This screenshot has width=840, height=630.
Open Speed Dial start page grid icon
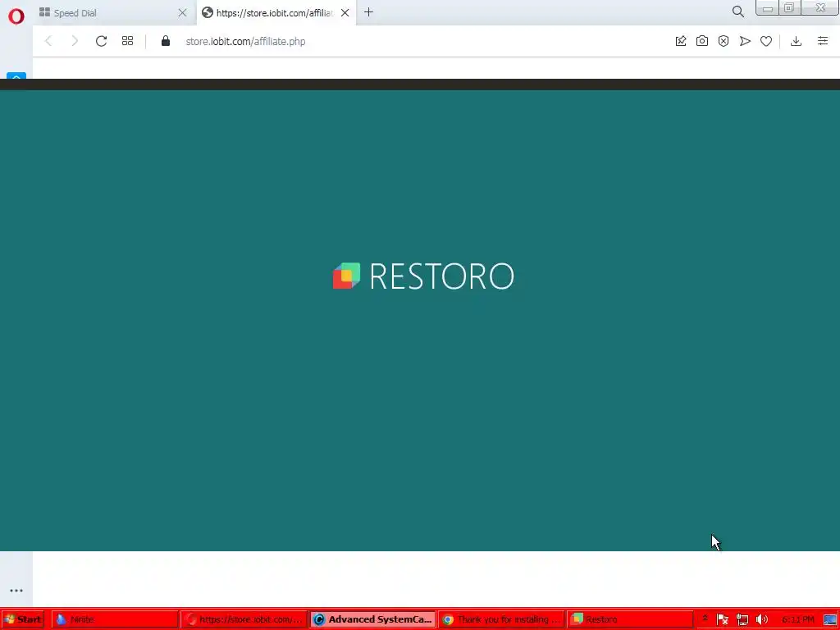click(127, 41)
